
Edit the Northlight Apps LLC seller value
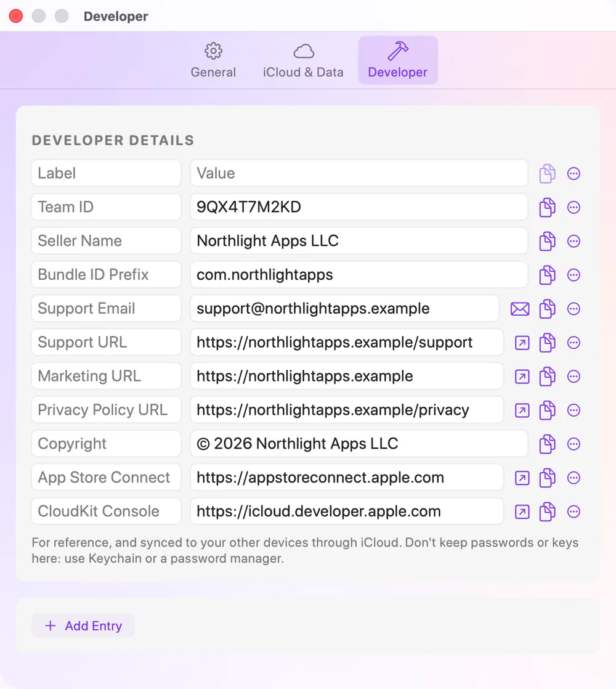[x=359, y=241]
